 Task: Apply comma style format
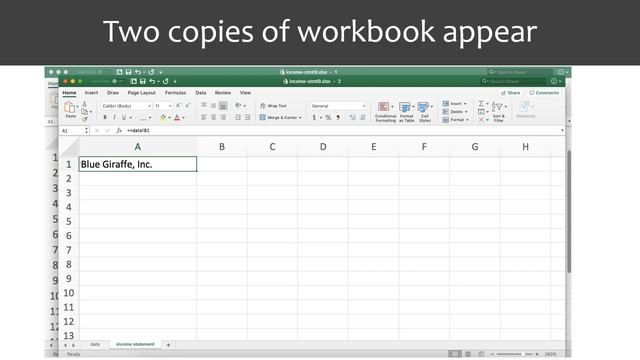338,118
